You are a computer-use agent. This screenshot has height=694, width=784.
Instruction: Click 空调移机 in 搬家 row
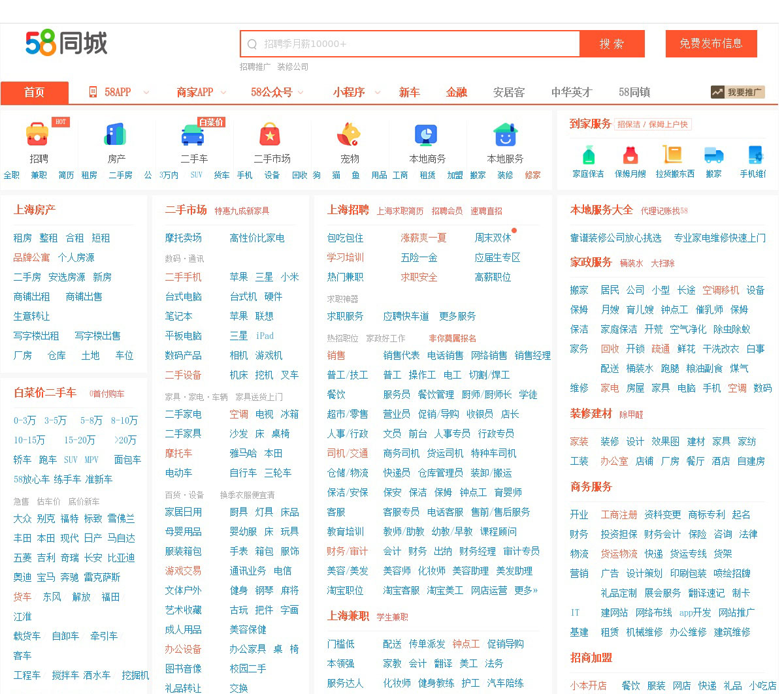coord(721,290)
